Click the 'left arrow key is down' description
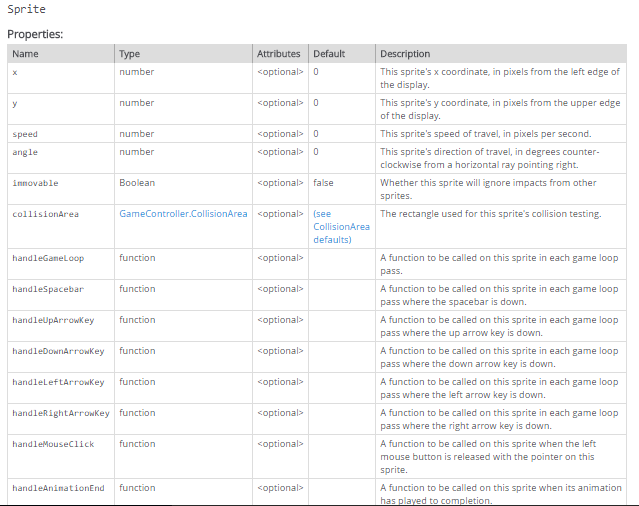639x506 pixels. coord(499,388)
